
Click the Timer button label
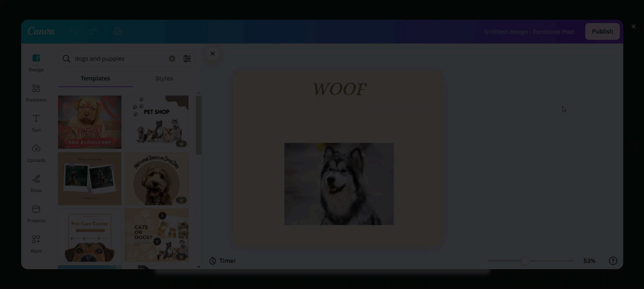coord(227,261)
